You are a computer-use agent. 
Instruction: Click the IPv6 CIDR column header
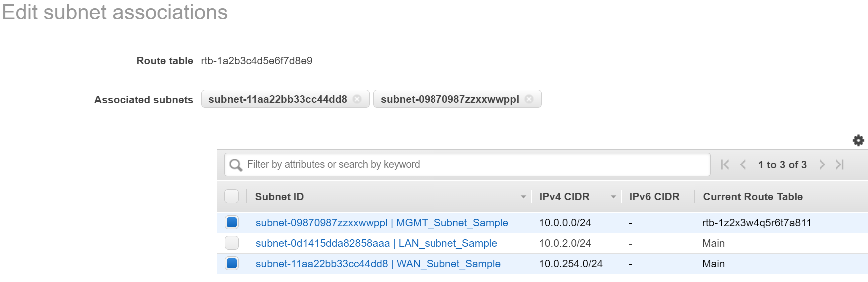point(654,197)
